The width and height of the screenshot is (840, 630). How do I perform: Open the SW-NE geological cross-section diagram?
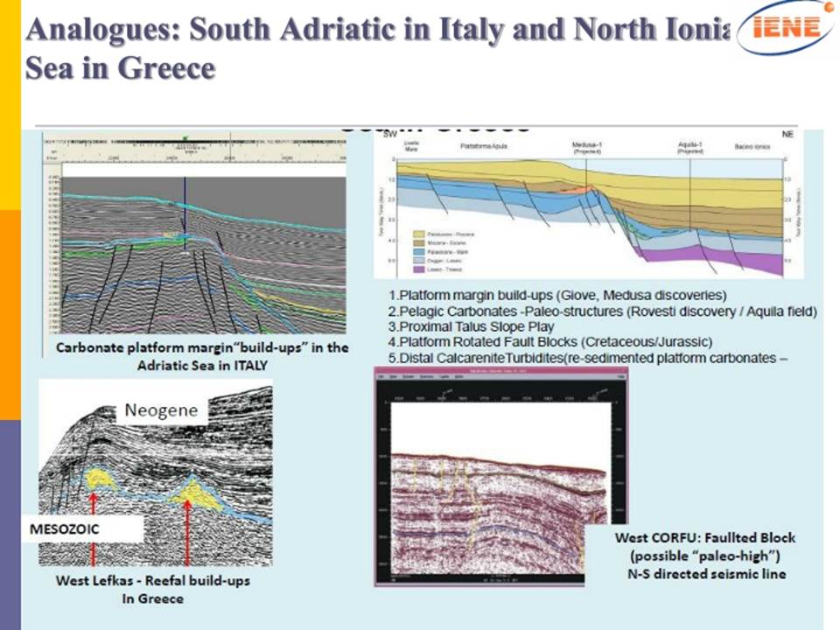(x=588, y=204)
